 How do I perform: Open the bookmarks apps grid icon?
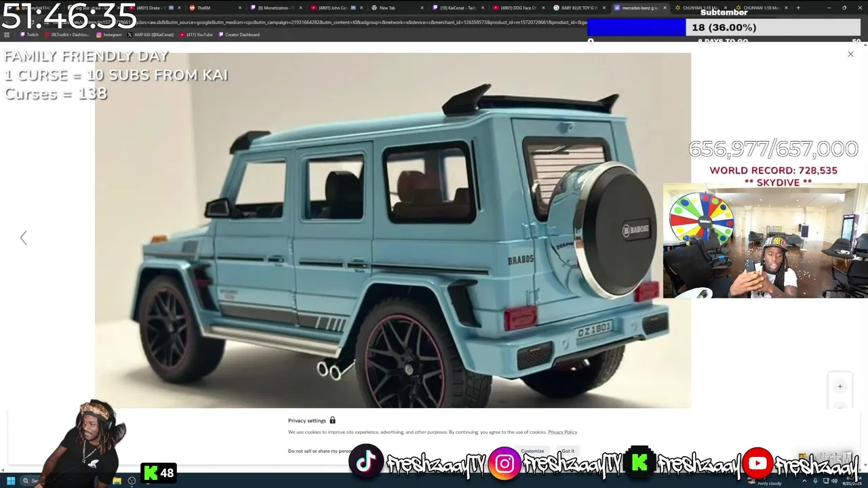pos(7,35)
